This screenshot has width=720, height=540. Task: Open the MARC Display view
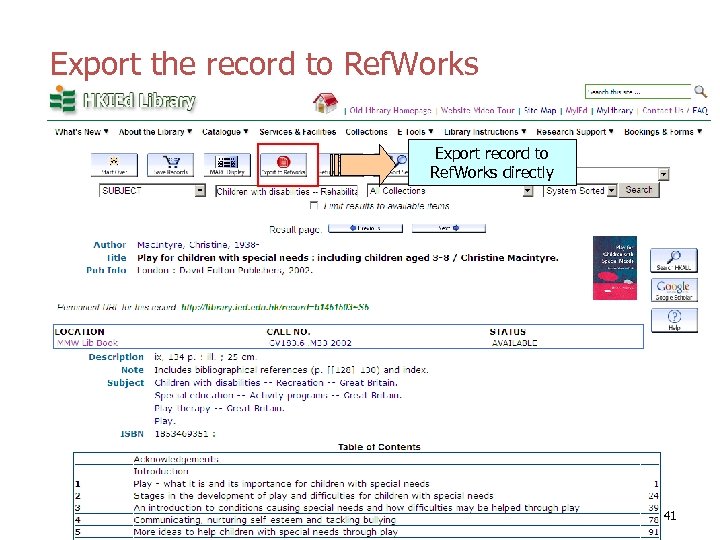pyautogui.click(x=227, y=165)
